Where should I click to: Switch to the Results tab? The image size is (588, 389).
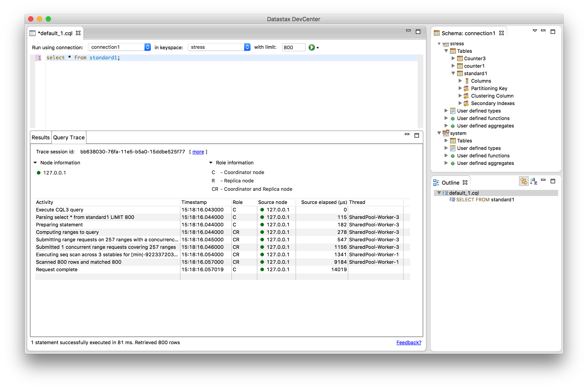point(41,137)
